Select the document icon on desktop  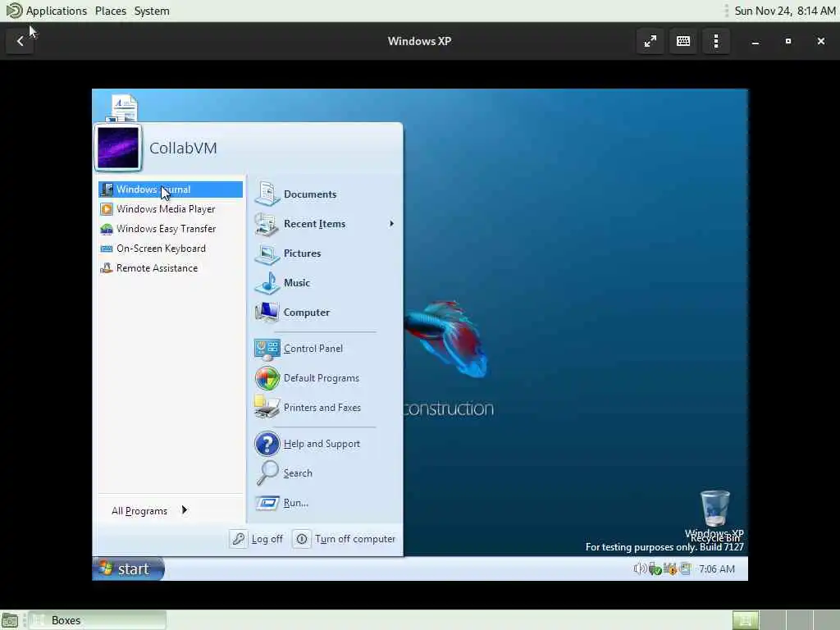tap(124, 107)
